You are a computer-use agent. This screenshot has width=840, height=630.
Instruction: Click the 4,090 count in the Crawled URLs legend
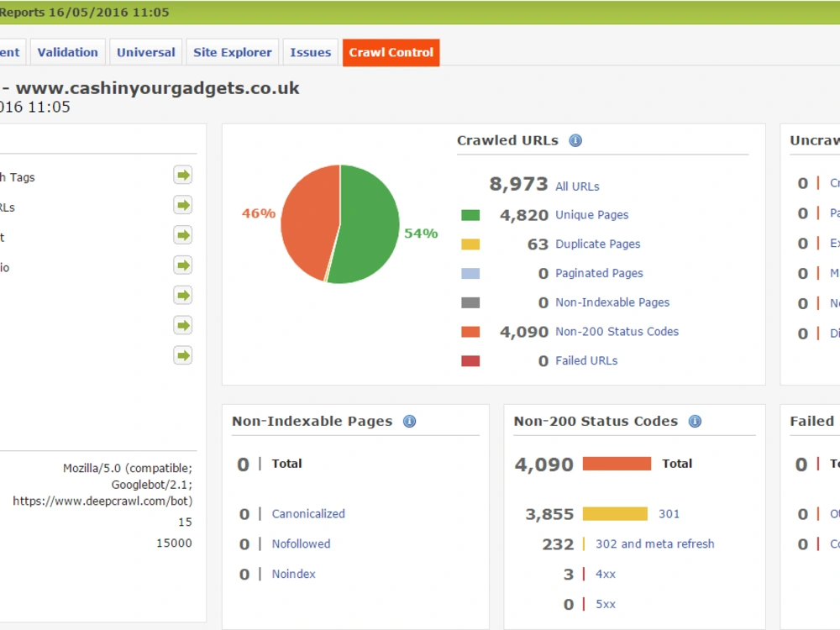coord(524,332)
